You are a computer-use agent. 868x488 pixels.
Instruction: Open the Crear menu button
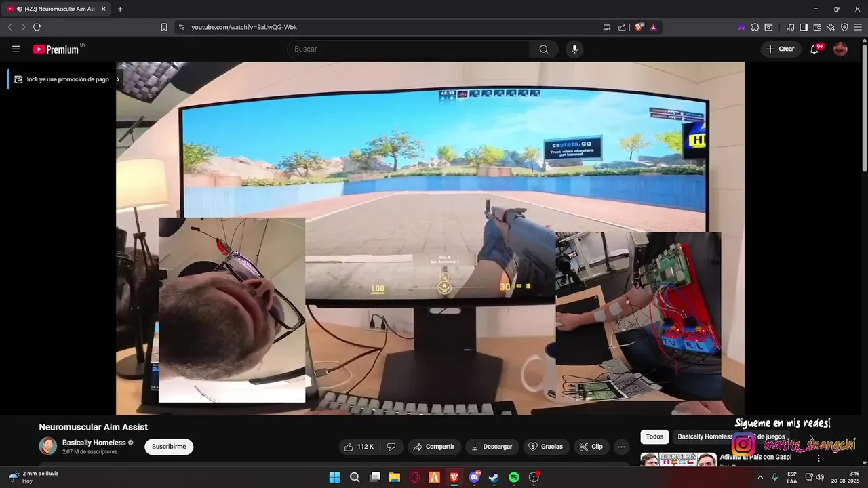[781, 49]
